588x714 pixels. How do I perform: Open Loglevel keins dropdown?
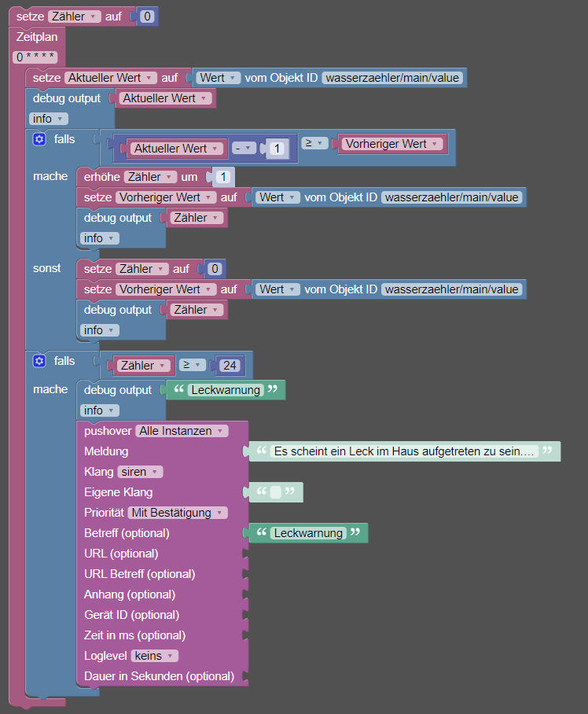[154, 656]
